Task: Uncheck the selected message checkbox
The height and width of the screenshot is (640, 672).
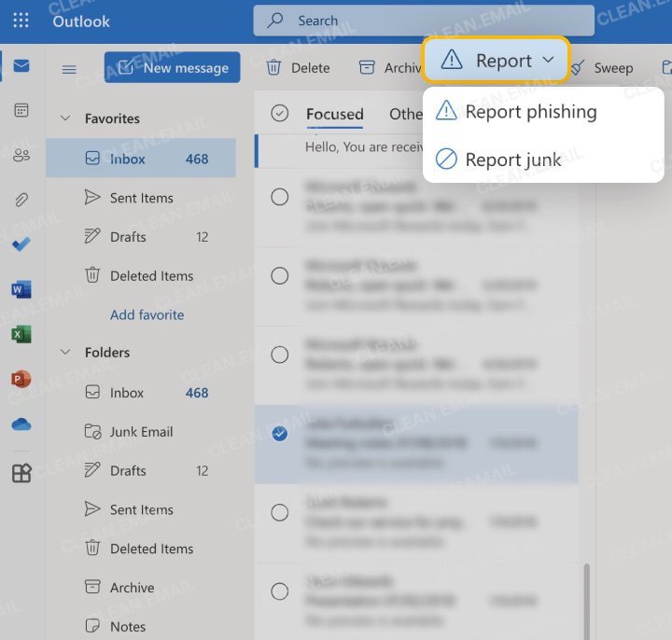Action: click(279, 434)
